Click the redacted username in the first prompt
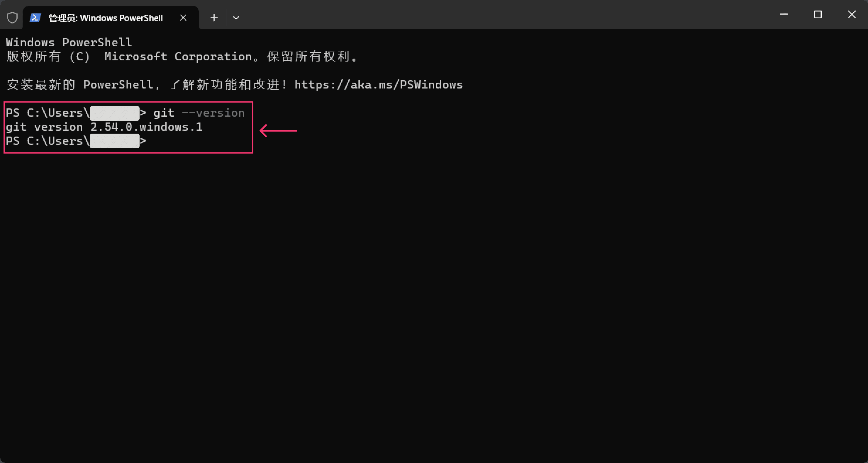This screenshot has height=463, width=868. pos(115,113)
